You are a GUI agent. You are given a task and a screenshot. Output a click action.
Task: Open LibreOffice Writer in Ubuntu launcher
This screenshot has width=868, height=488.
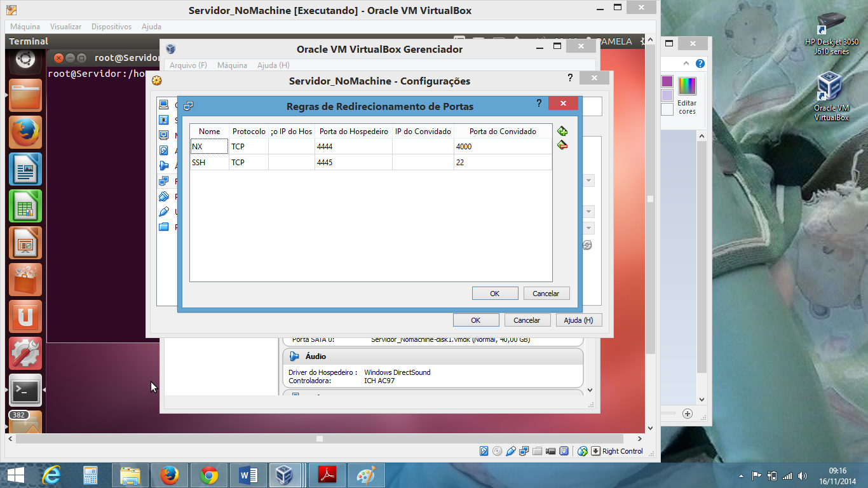(25, 169)
